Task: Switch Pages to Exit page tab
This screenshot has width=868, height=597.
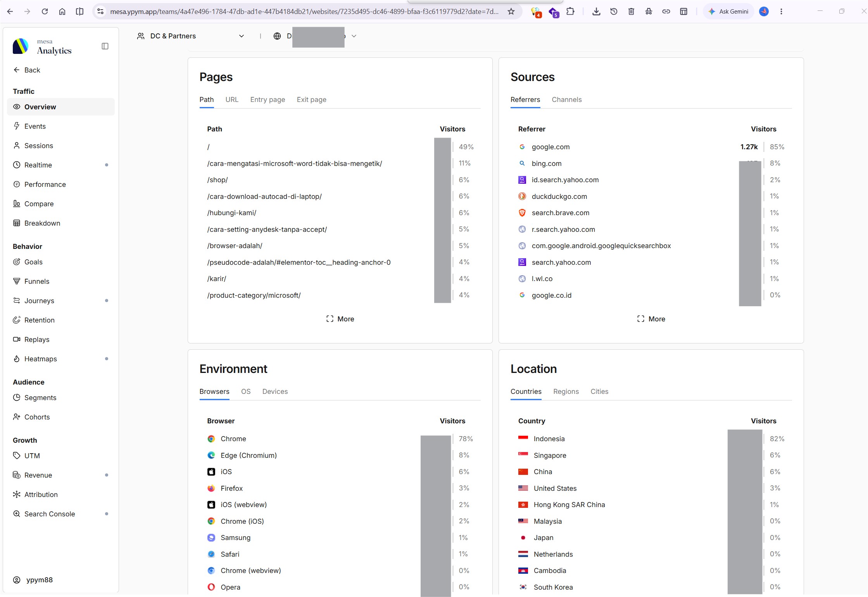Action: pyautogui.click(x=311, y=100)
